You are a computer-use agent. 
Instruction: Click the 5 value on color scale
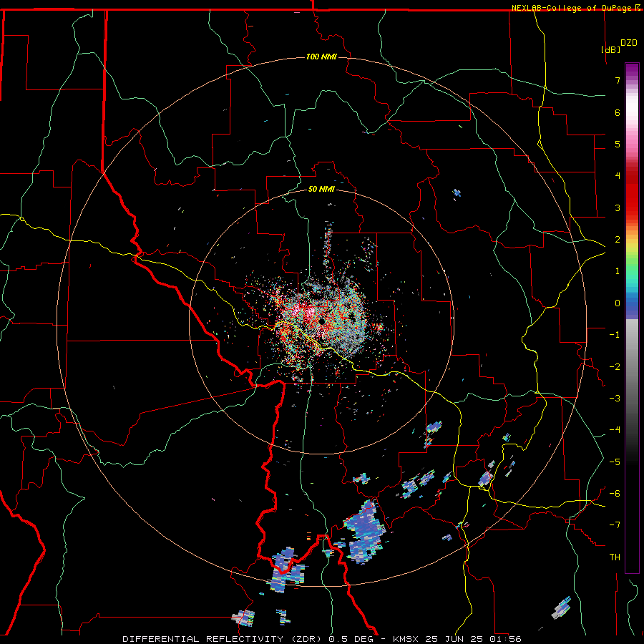[618, 144]
